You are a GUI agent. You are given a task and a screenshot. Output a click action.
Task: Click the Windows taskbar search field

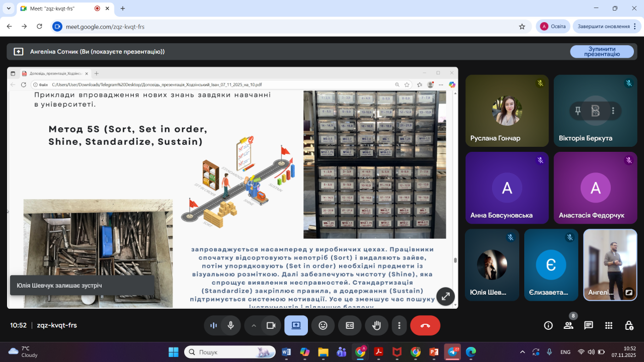tap(229, 352)
